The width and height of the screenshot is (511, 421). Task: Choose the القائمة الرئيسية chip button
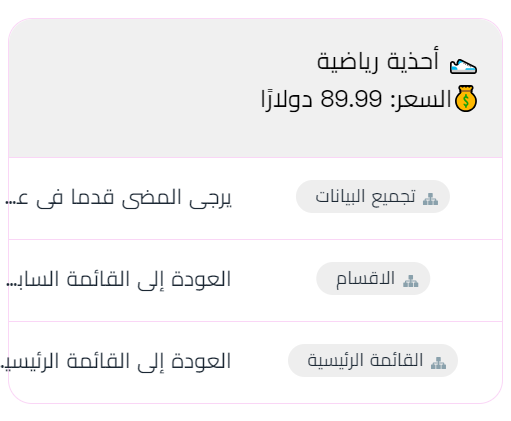tap(373, 360)
